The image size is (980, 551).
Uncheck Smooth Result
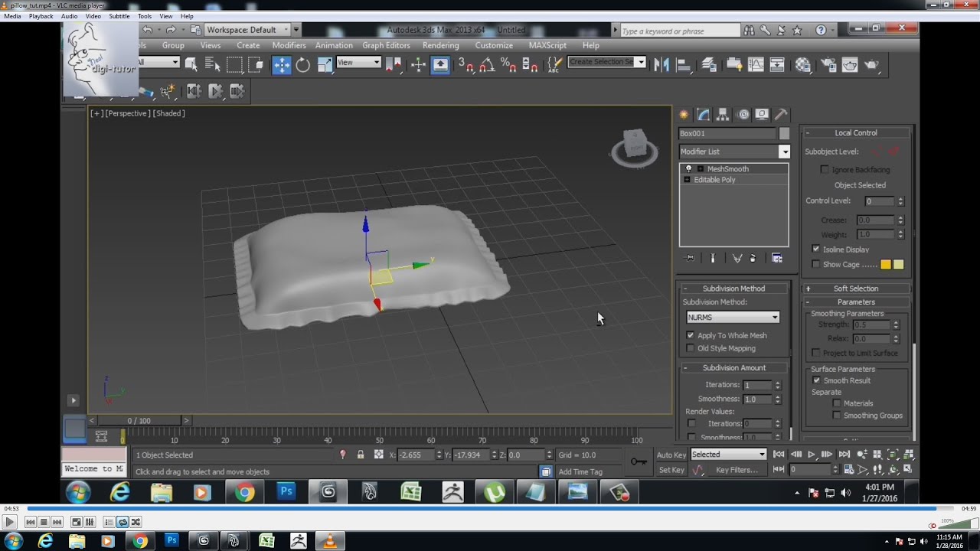[x=816, y=380]
